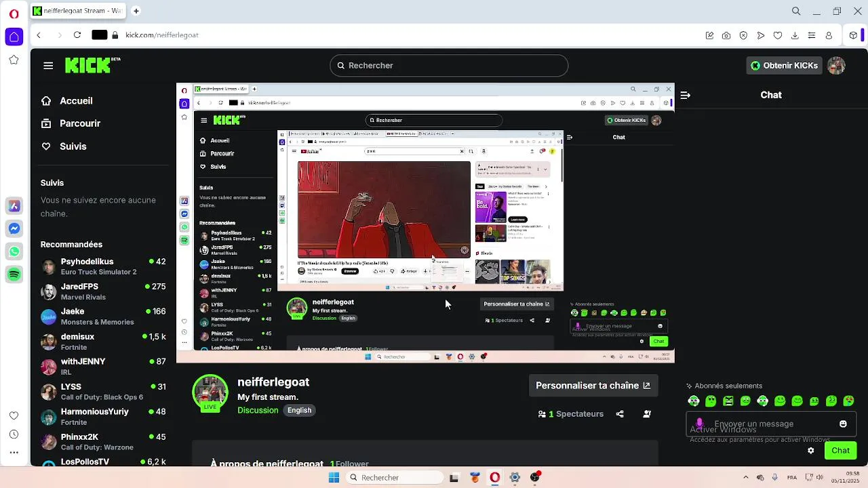Image resolution: width=868 pixels, height=488 pixels.
Task: Open Jaeke recommended channel
Action: (103, 317)
